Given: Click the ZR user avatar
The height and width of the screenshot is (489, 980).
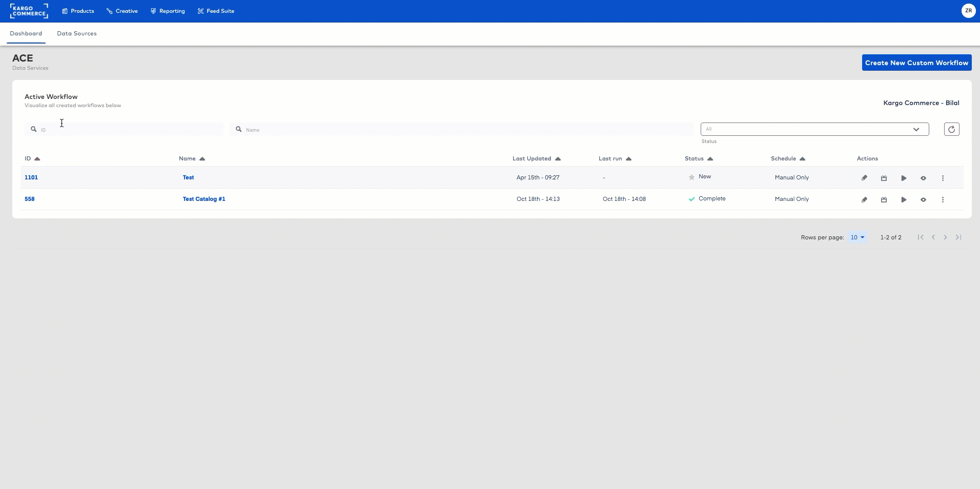Looking at the screenshot, I should (x=969, y=10).
